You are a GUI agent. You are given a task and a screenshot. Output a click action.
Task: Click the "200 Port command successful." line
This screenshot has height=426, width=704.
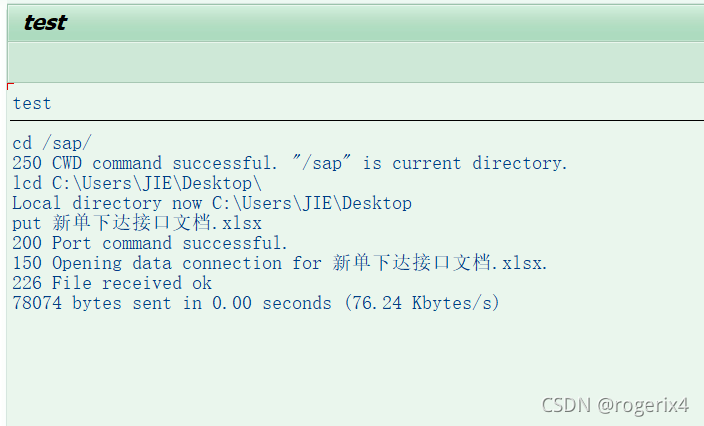tap(150, 243)
